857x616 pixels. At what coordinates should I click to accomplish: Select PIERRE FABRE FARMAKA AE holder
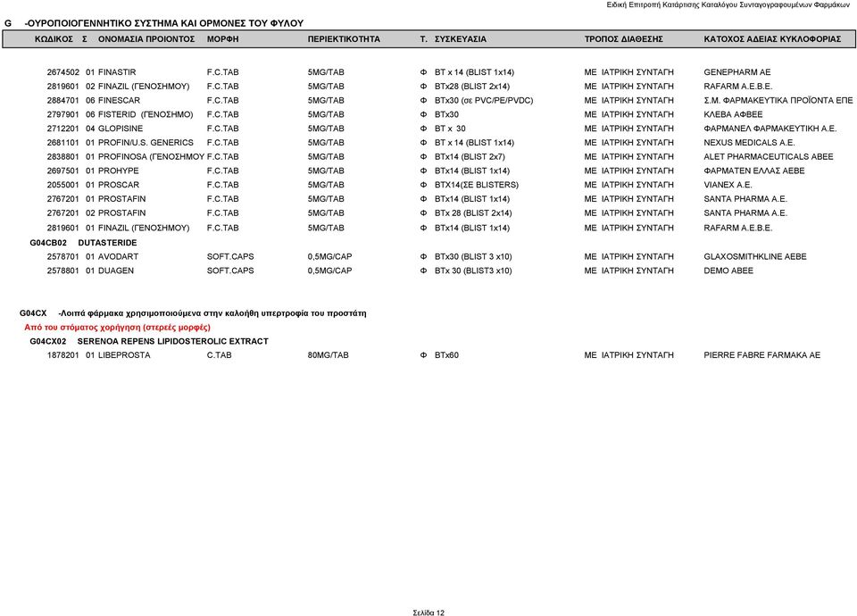pos(761,355)
